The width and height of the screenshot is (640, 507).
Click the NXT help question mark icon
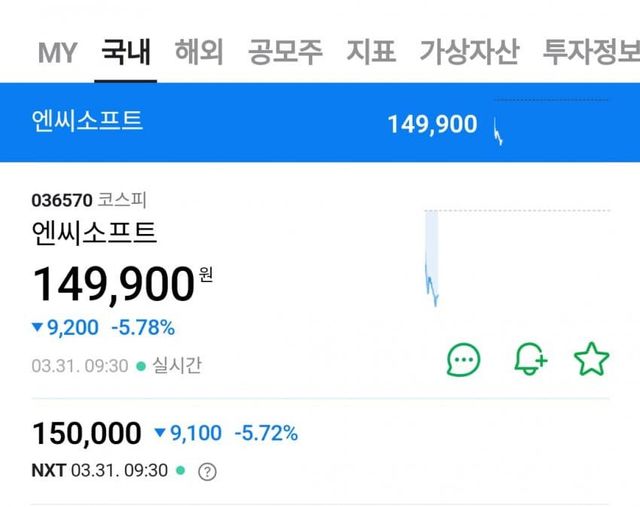[207, 472]
